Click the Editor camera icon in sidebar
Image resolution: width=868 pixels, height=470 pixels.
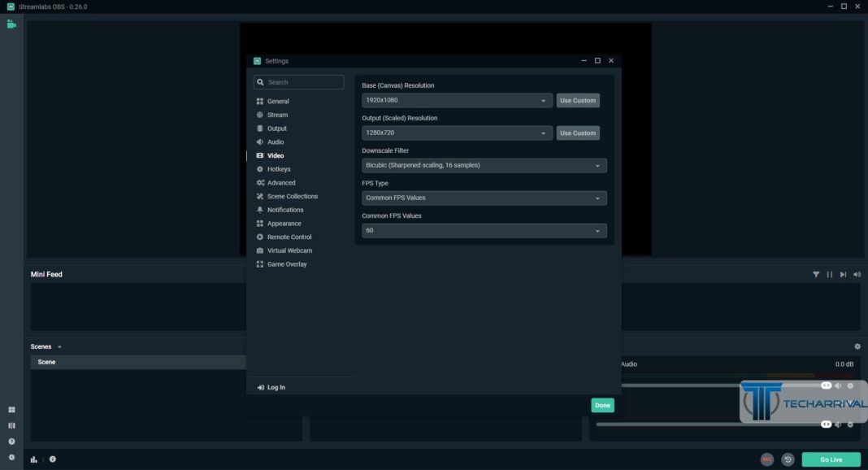(11, 24)
